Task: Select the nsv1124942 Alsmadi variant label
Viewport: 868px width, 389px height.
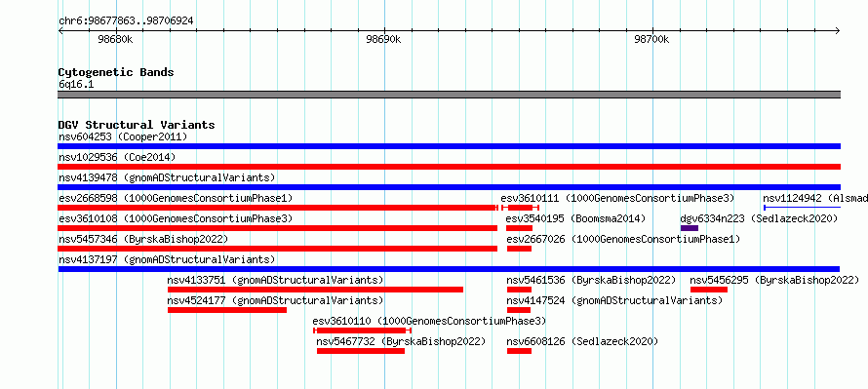Action: (x=815, y=198)
